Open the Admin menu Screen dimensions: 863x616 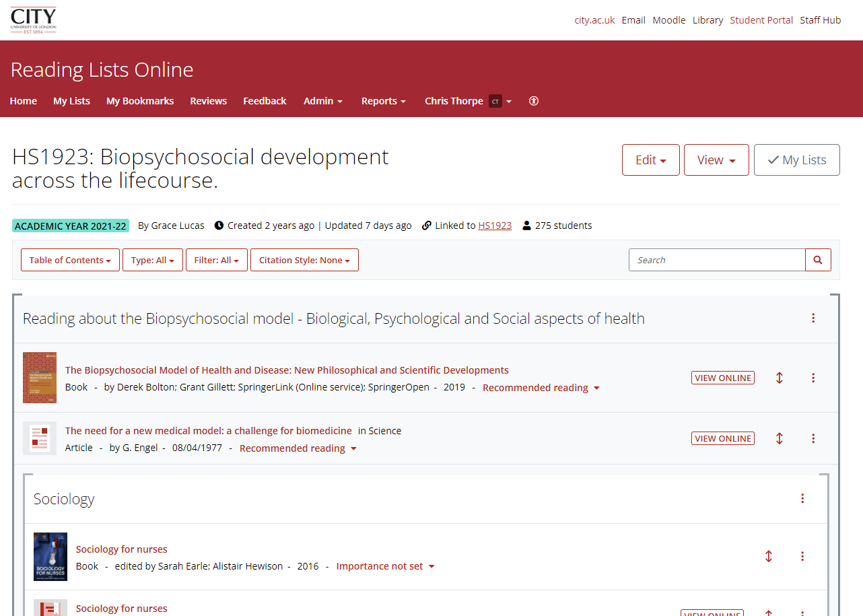[322, 100]
